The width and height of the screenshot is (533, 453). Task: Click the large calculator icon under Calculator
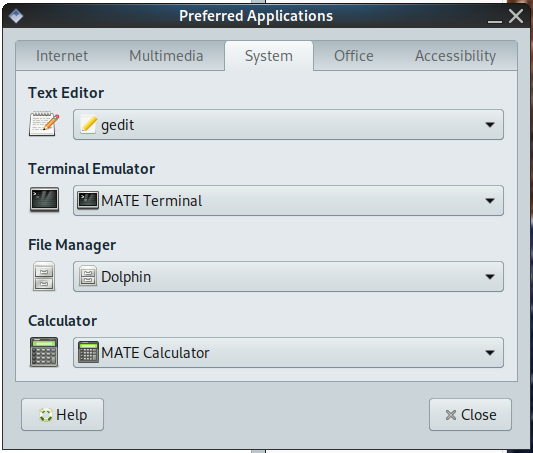click(44, 352)
